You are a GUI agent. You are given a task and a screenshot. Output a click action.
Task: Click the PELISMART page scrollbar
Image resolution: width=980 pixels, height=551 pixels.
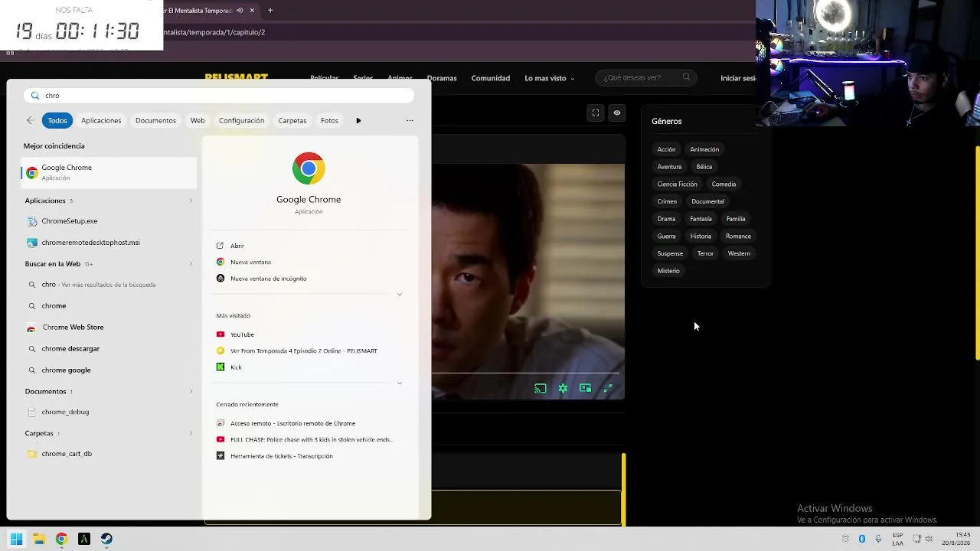[977, 253]
